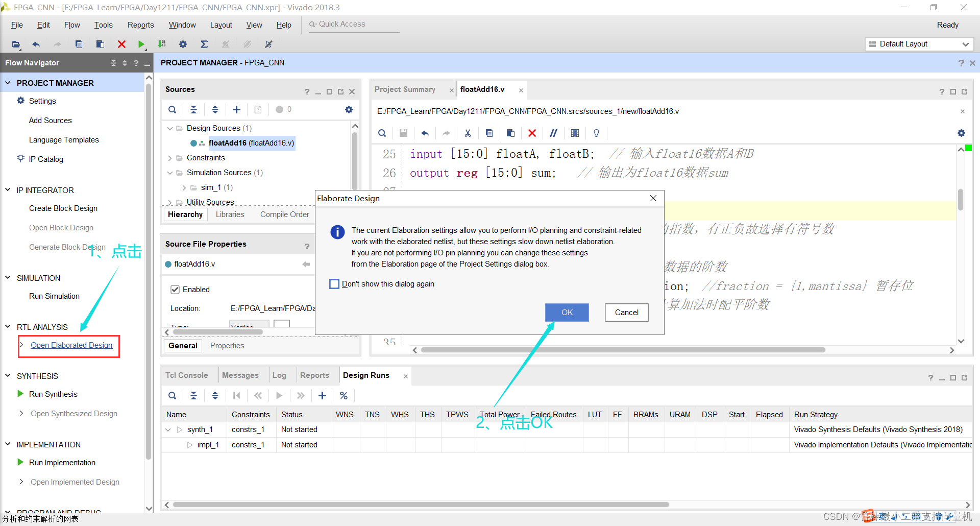980x526 pixels.
Task: Click the Design Runs percent icon
Action: (344, 395)
